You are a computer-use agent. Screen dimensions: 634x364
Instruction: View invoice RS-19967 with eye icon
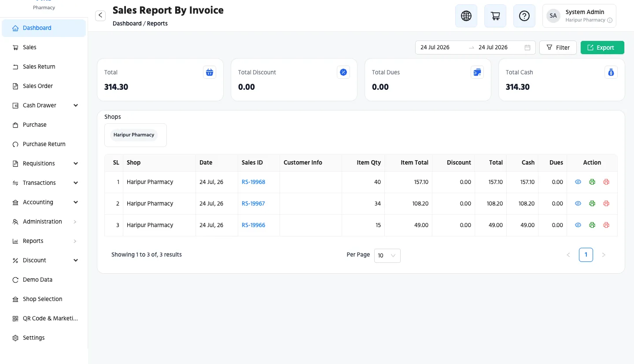click(579, 203)
